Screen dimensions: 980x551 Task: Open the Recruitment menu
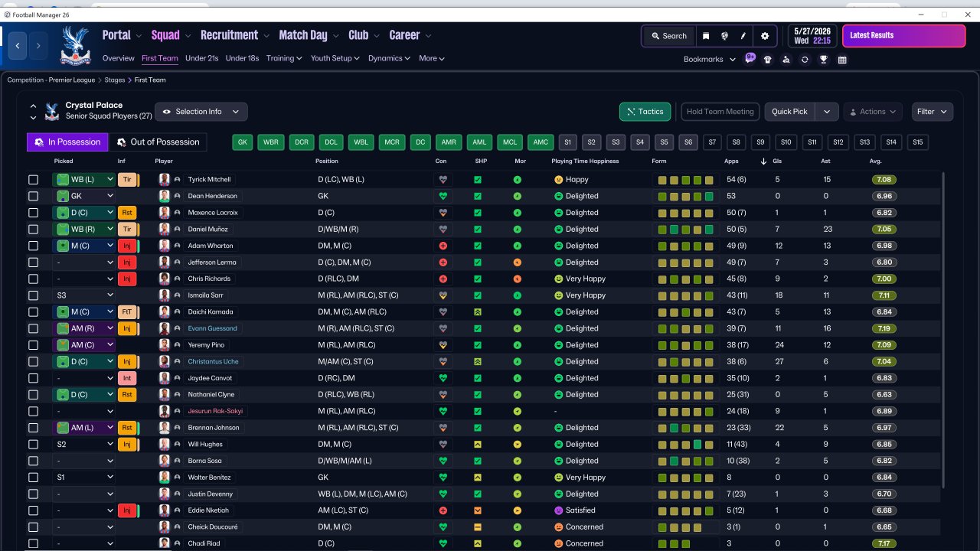pos(235,35)
